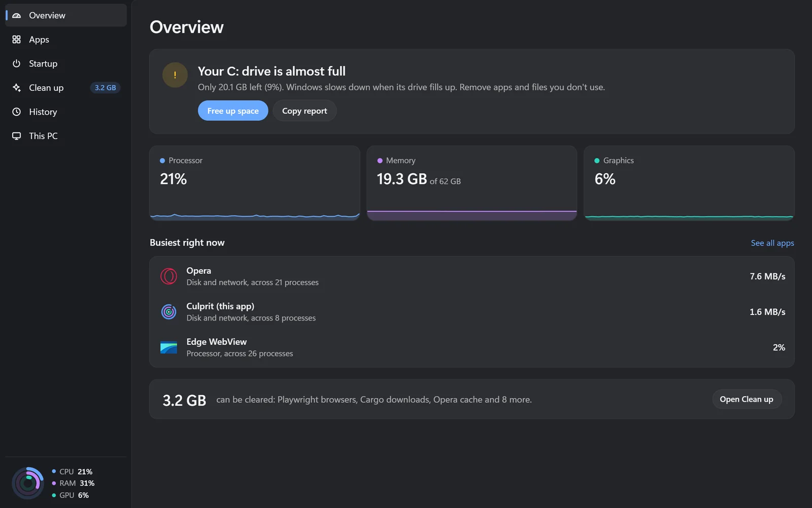Image resolution: width=812 pixels, height=508 pixels.
Task: Click the 2% Edge WebView value
Action: pos(779,347)
